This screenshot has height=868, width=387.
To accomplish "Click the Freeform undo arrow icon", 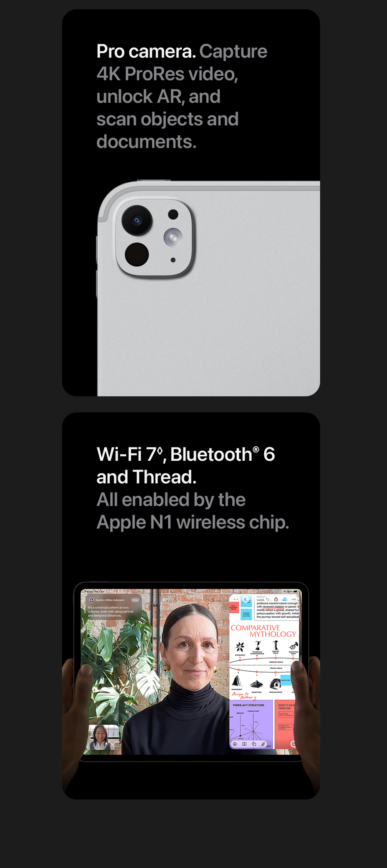I will 267,599.
